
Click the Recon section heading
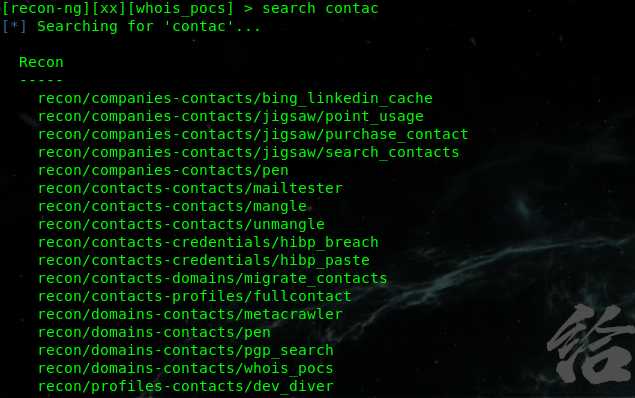click(x=41, y=62)
